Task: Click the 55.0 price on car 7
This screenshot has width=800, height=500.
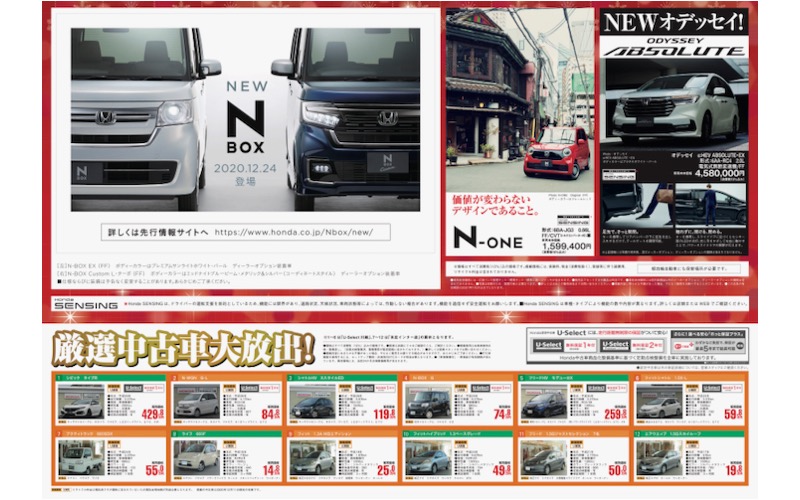Action: [155, 469]
